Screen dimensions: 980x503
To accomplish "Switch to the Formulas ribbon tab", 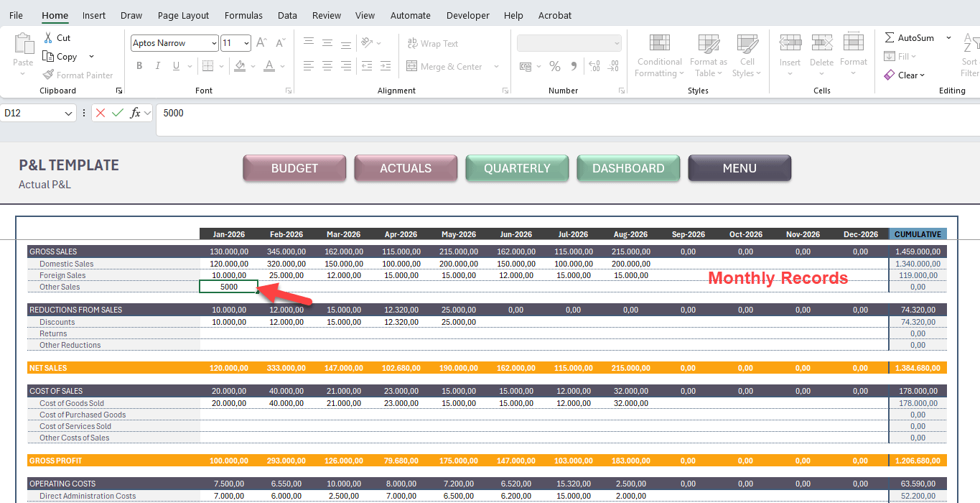I will point(243,15).
